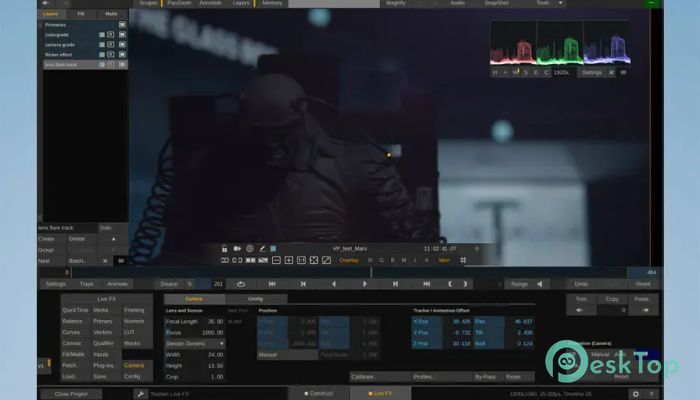Viewport: 700px width, 400px height.
Task: Click the zoom out minus icon
Action: click(x=276, y=260)
